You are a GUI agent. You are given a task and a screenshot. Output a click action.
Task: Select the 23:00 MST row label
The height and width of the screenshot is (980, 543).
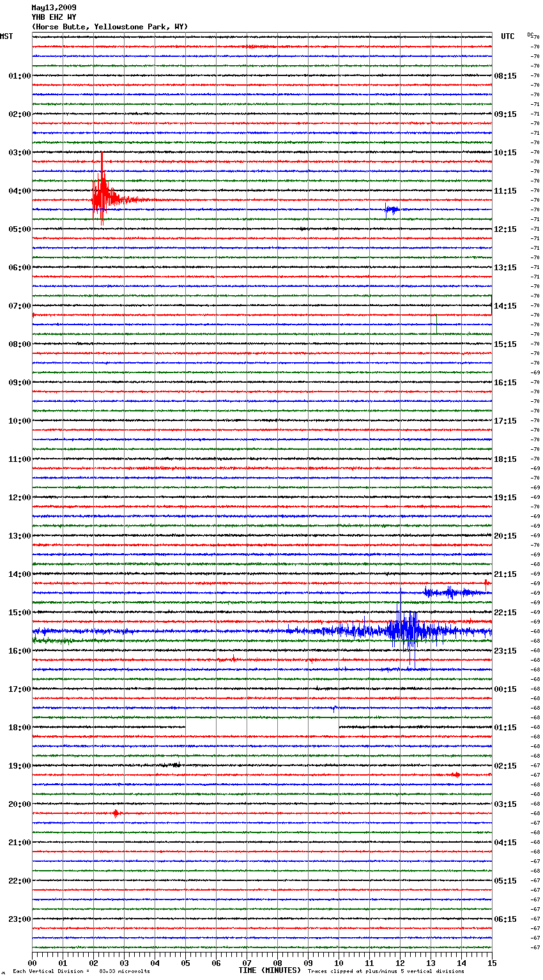pos(19,919)
